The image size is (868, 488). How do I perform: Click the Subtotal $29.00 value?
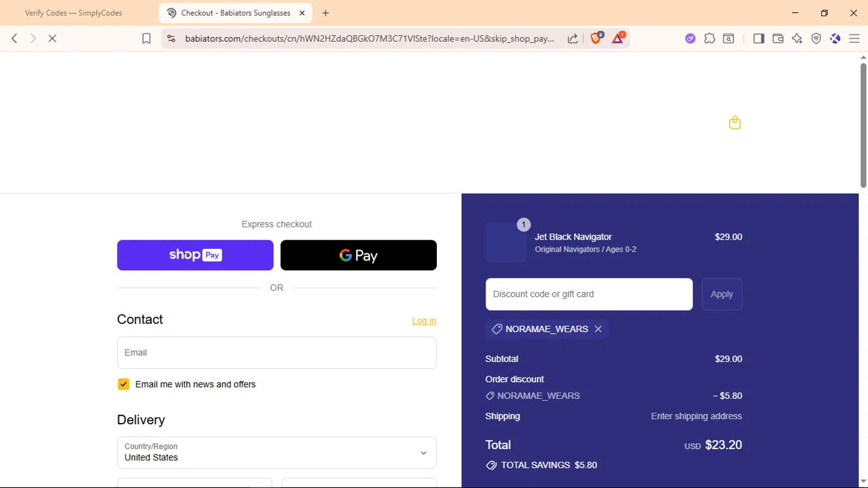(x=728, y=359)
